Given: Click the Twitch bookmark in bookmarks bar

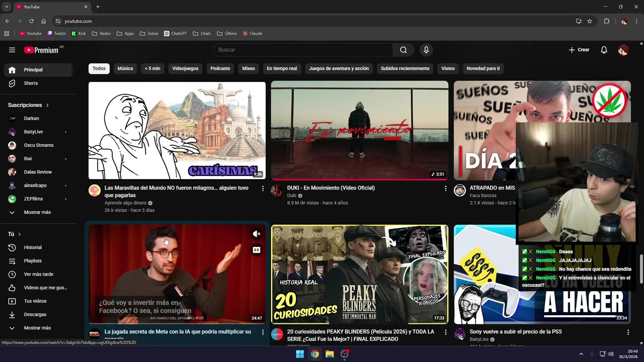Looking at the screenshot, I should pos(56,34).
